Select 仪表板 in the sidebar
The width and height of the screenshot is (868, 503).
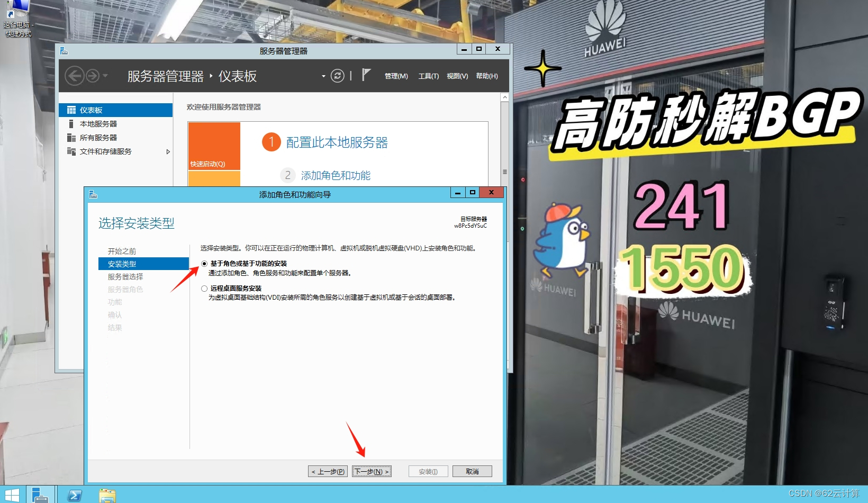click(115, 110)
